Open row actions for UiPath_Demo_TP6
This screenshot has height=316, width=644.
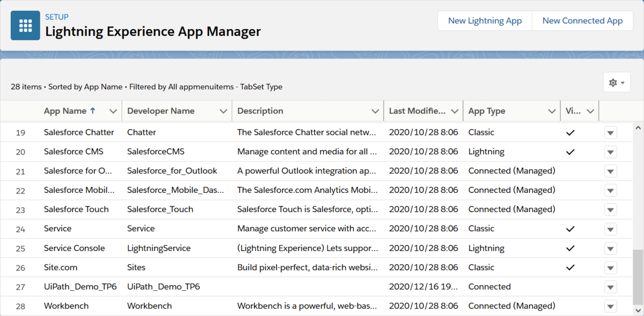pyautogui.click(x=610, y=288)
